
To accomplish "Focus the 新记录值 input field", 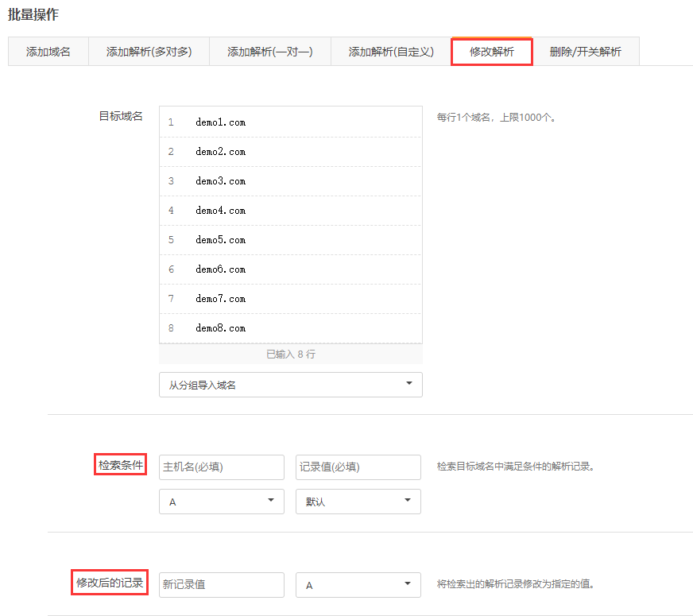I will (221, 585).
